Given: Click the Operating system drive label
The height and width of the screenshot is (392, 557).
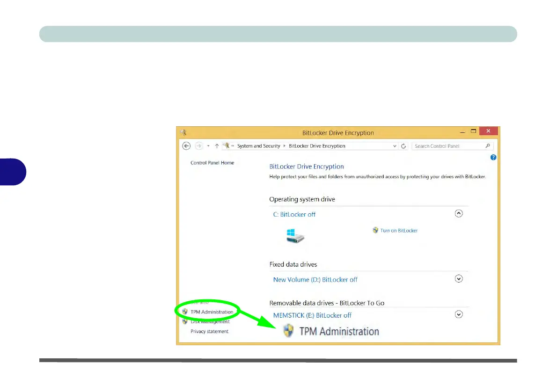Looking at the screenshot, I should coord(302,199).
